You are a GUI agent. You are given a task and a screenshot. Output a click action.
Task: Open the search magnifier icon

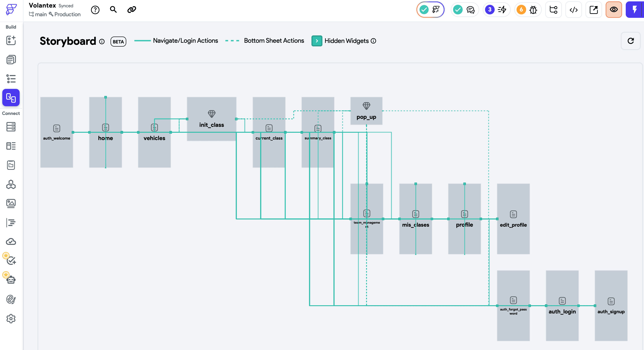point(113,10)
